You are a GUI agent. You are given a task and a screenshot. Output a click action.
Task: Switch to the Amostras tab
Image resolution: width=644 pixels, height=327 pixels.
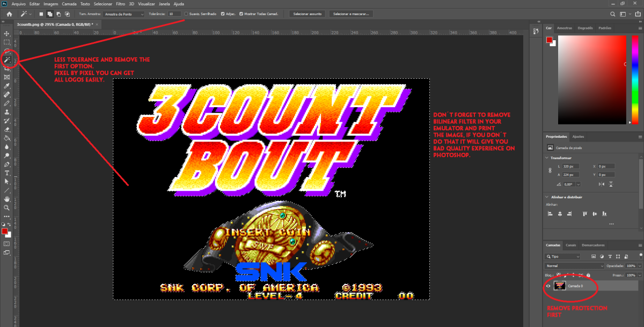pyautogui.click(x=565, y=27)
